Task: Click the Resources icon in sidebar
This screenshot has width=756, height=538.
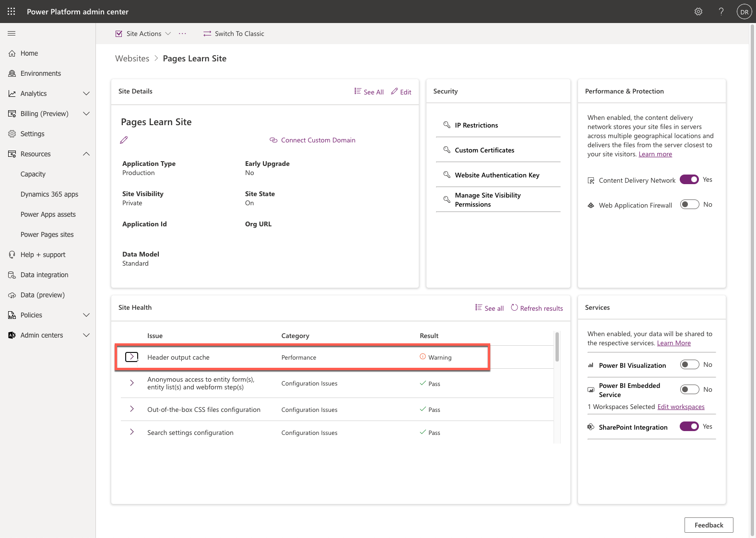Action: tap(12, 154)
